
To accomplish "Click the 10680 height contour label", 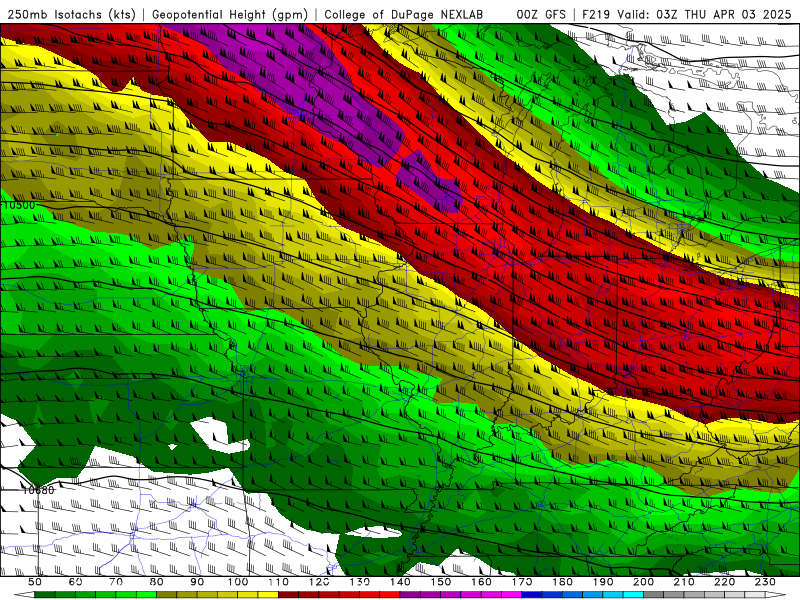I will [38, 490].
